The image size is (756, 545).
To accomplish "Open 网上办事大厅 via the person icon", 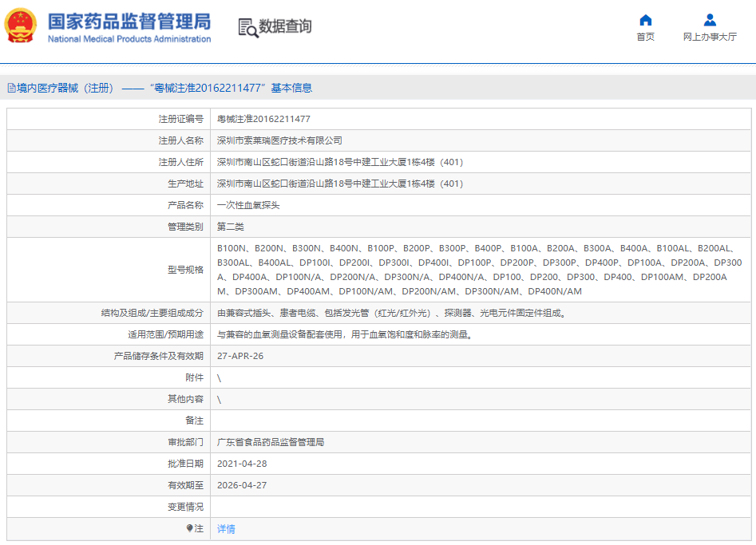I will click(x=709, y=20).
